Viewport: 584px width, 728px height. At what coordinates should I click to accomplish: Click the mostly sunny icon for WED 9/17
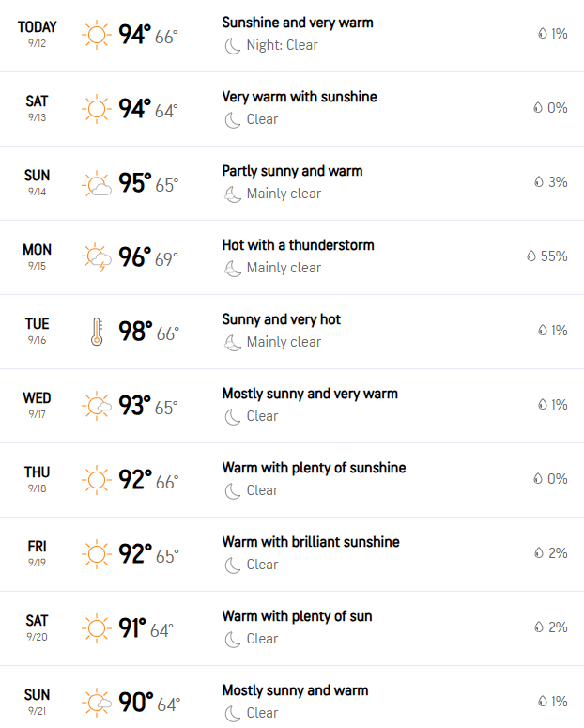coord(97,406)
